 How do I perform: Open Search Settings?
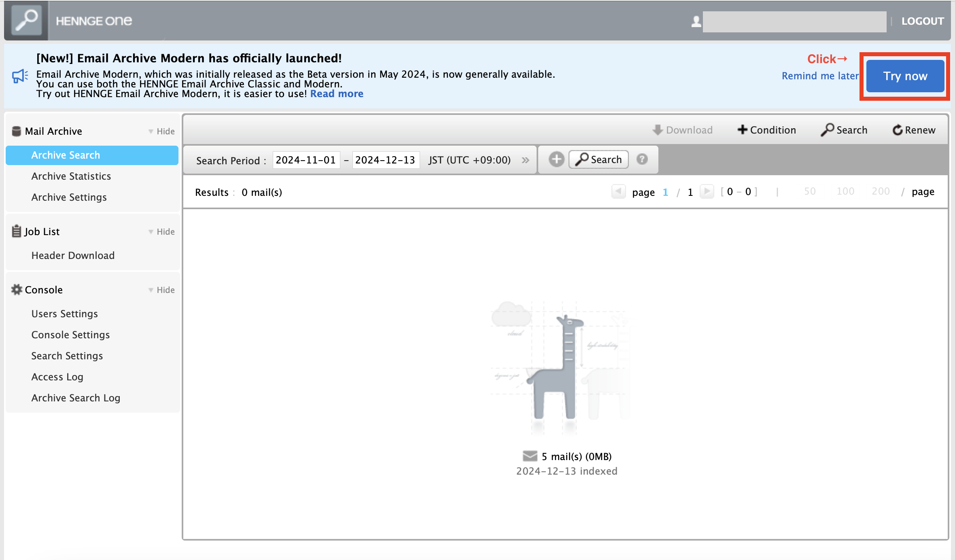coord(67,356)
